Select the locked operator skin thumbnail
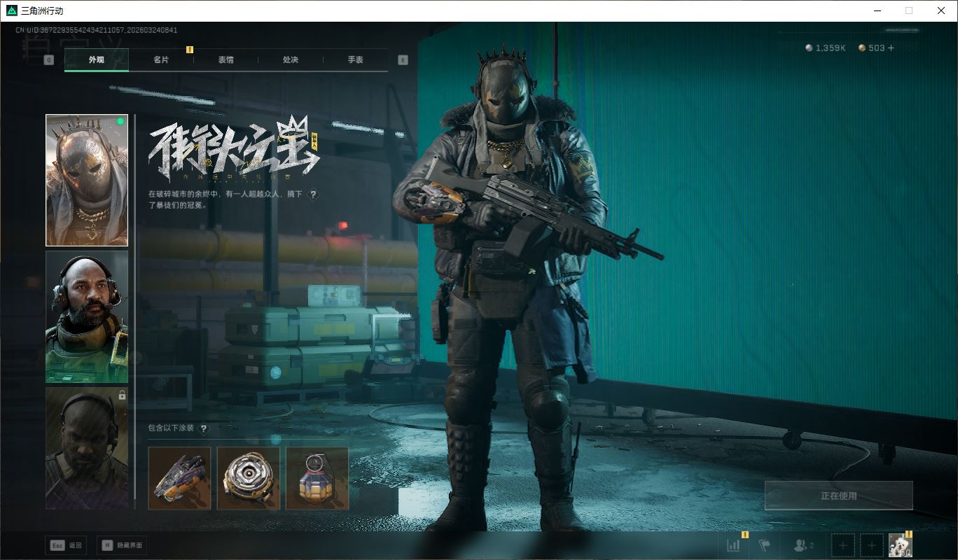 (x=87, y=448)
